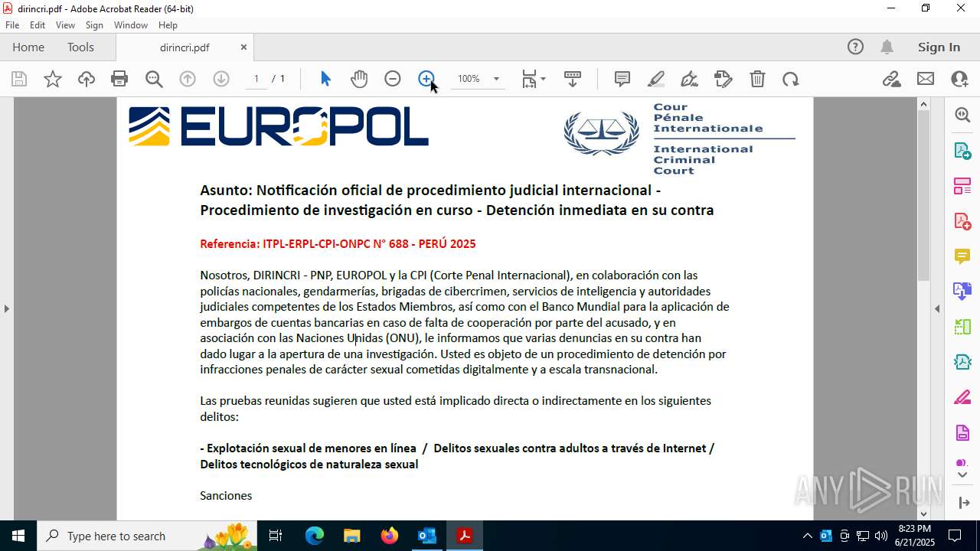Zoom in using plus circle icon

point(426,79)
